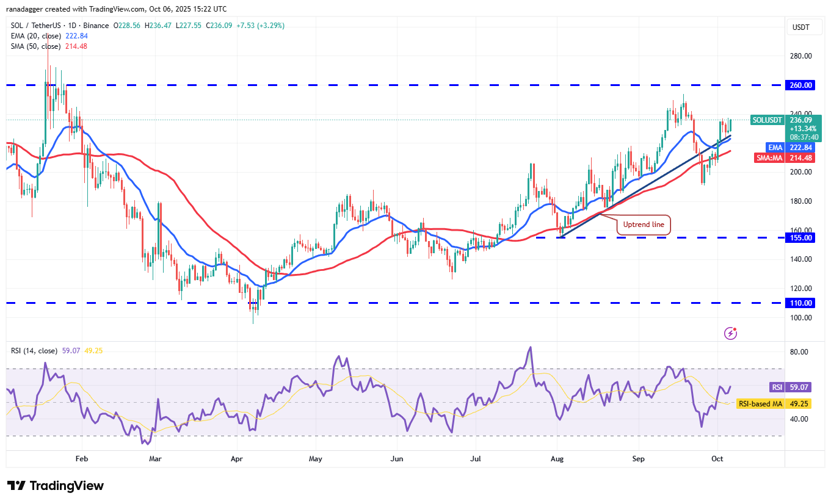Click the Uptrend line label on chart
This screenshot has width=831, height=504.
coord(643,225)
